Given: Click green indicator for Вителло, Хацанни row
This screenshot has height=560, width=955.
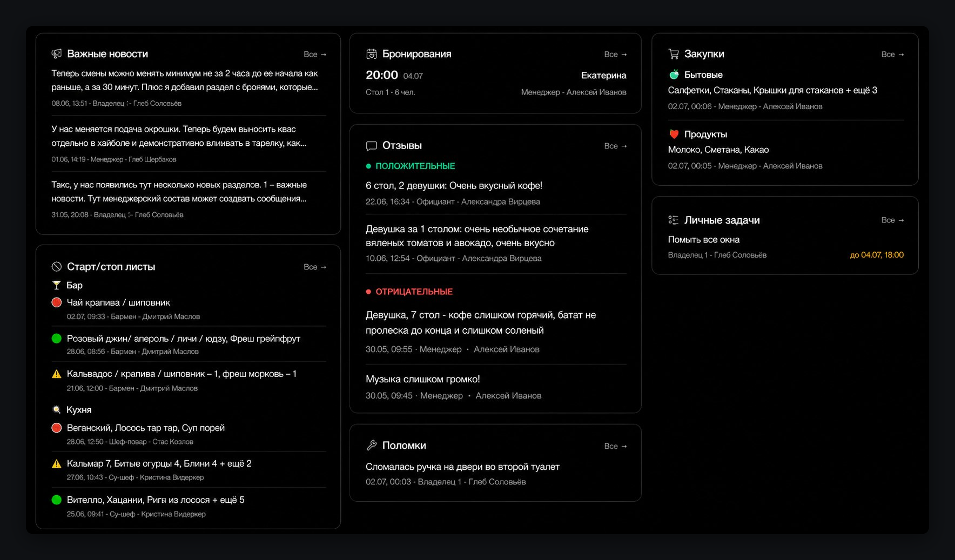Looking at the screenshot, I should pyautogui.click(x=56, y=500).
